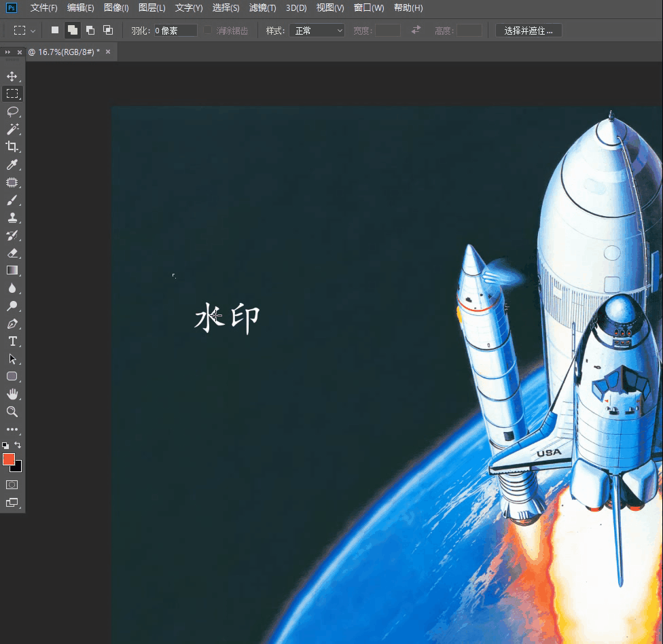This screenshot has height=644, width=663.
Task: Open the 样式 style dropdown
Action: click(x=317, y=31)
